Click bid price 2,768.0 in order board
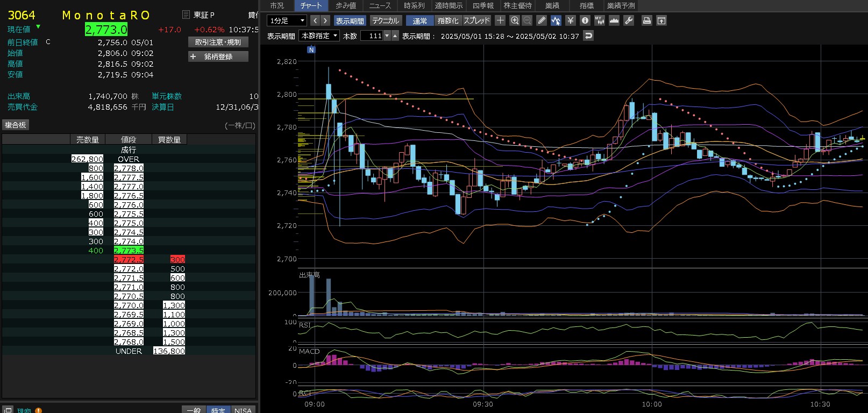The width and height of the screenshot is (868, 413). click(x=129, y=342)
